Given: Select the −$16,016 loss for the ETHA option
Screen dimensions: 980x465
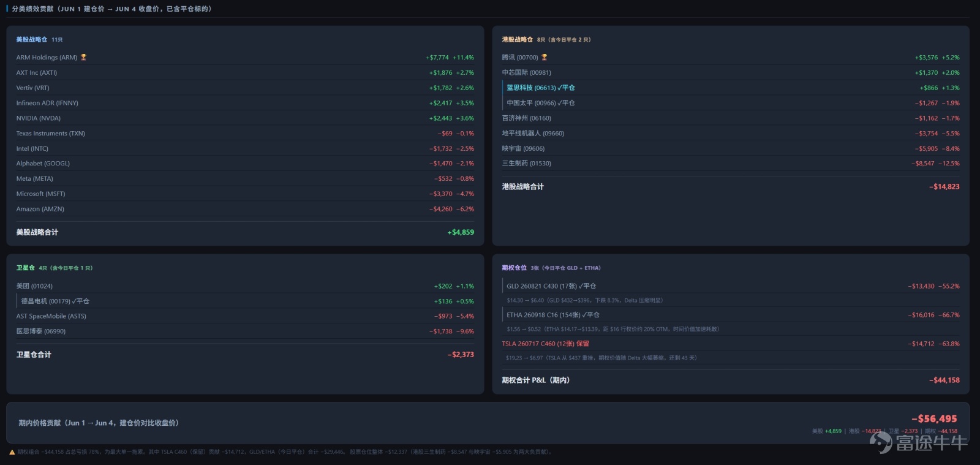Looking at the screenshot, I should [x=921, y=315].
